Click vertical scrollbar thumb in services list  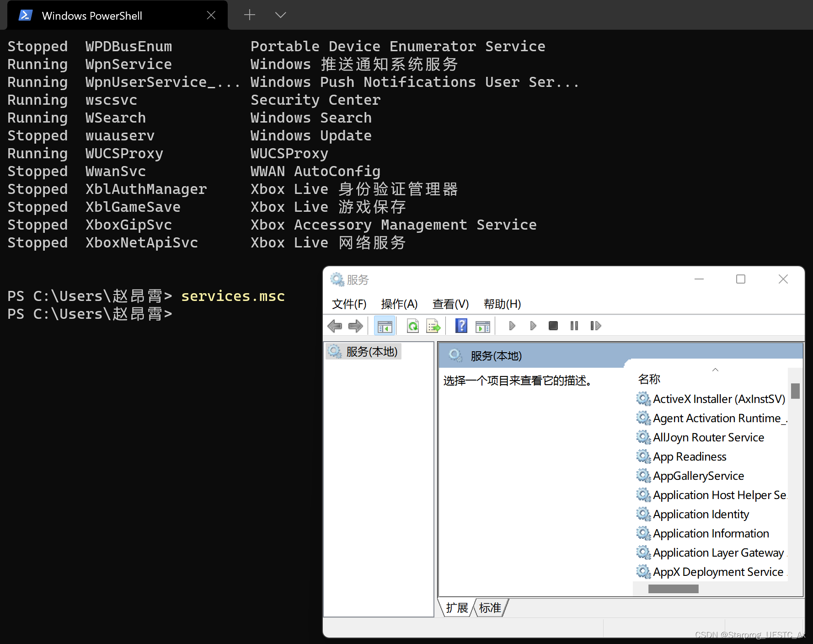click(795, 391)
